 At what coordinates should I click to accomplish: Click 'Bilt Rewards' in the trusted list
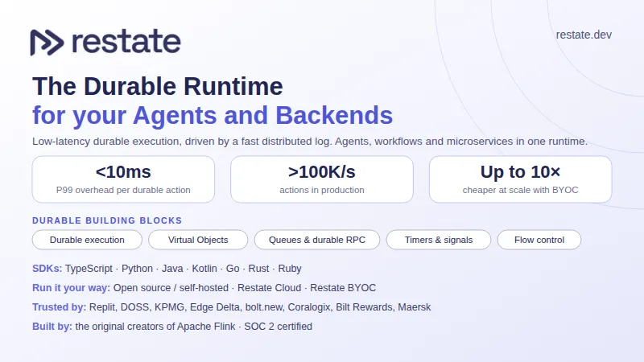365,307
